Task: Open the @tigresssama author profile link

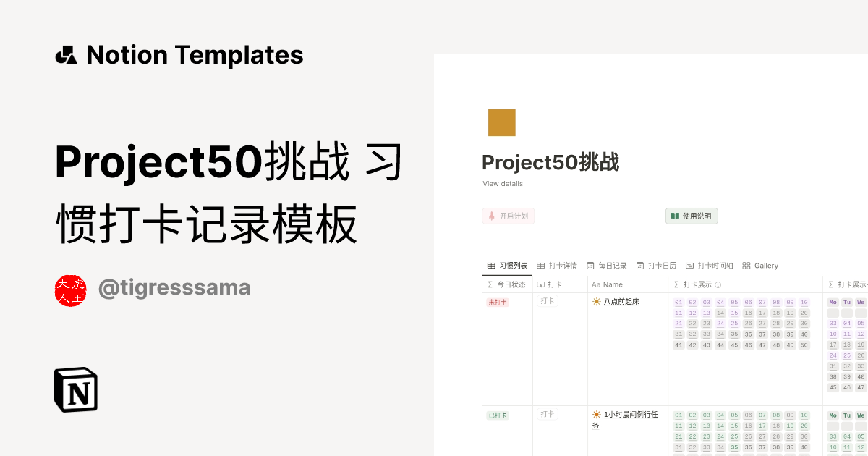Action: [x=174, y=288]
